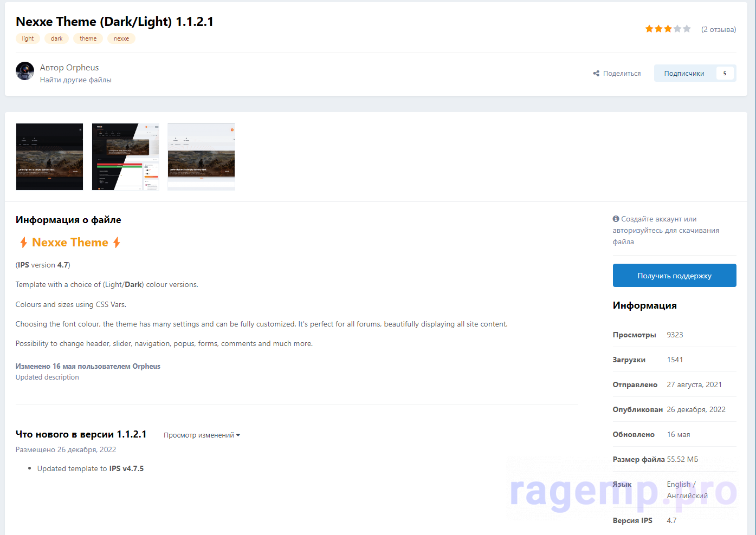Open the third light theme thumbnail
756x535 pixels.
pyautogui.click(x=201, y=157)
